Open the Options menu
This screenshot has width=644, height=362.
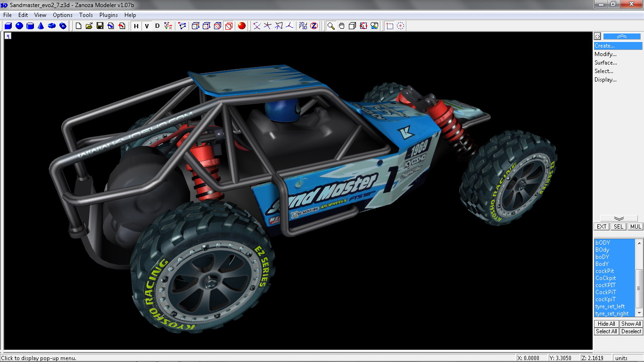(63, 15)
